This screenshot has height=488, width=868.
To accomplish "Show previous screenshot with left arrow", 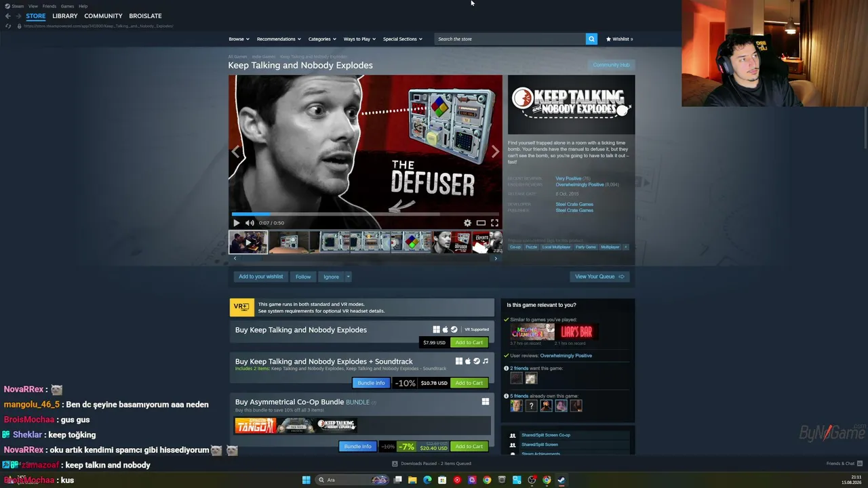I will (235, 151).
